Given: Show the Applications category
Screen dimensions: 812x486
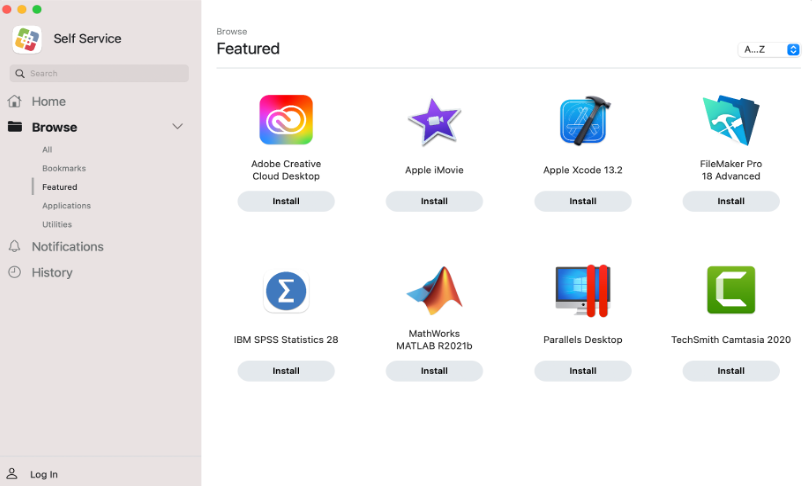Looking at the screenshot, I should click(66, 206).
